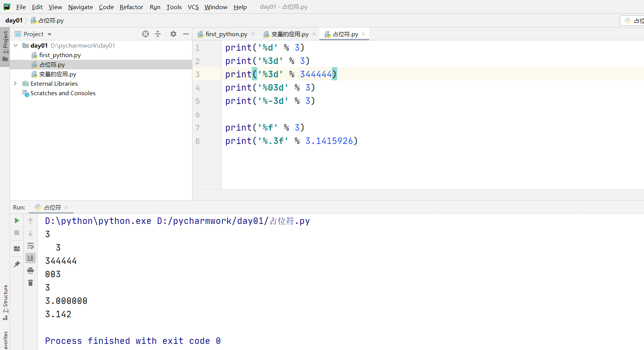Collapse the day01 folder
The image size is (644, 350).
point(16,45)
